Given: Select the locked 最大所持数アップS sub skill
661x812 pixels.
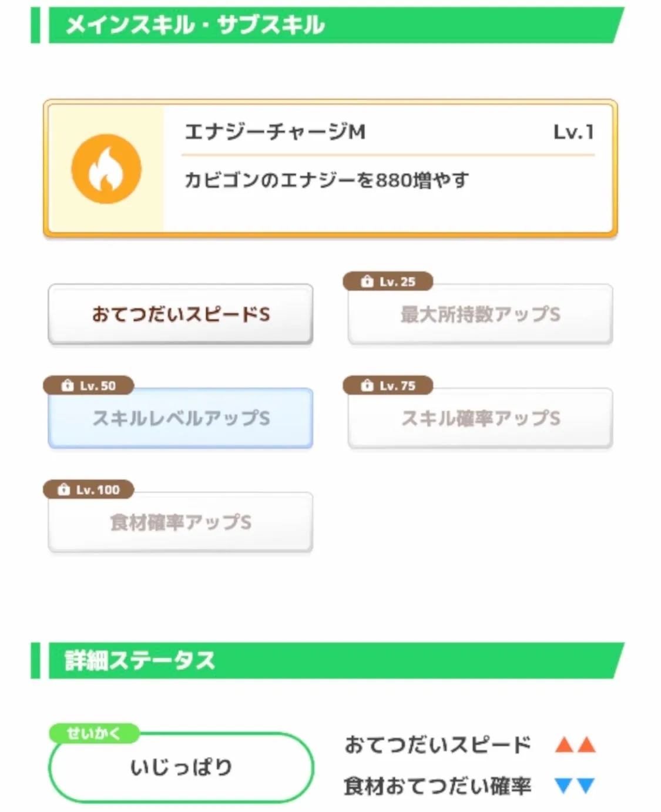Looking at the screenshot, I should [480, 314].
